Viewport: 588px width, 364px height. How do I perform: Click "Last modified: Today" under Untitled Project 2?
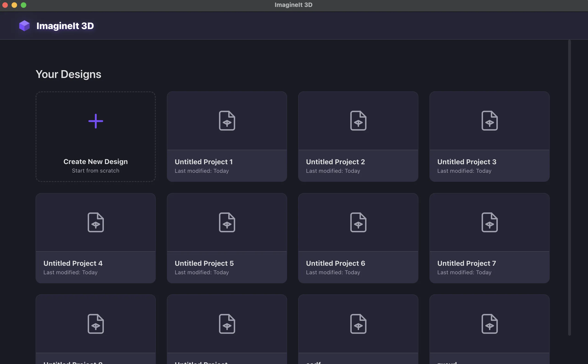pyautogui.click(x=333, y=171)
